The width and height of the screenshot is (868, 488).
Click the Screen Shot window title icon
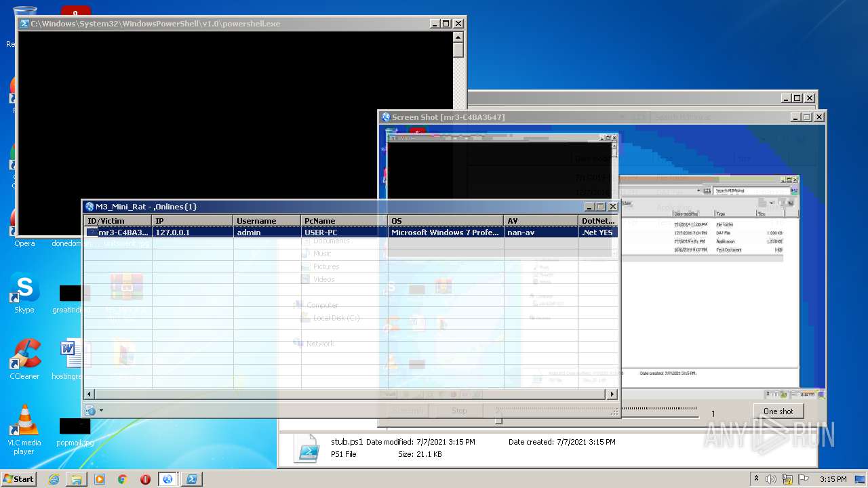[x=386, y=117]
